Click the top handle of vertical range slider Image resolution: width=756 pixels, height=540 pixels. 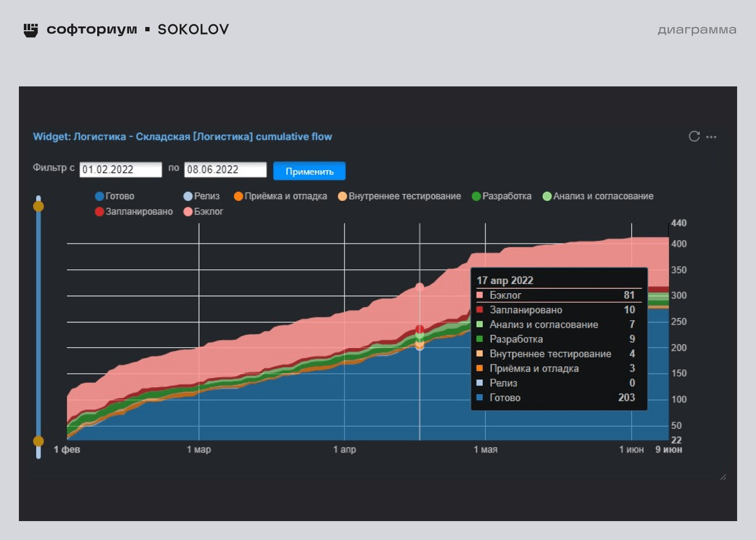pos(38,206)
